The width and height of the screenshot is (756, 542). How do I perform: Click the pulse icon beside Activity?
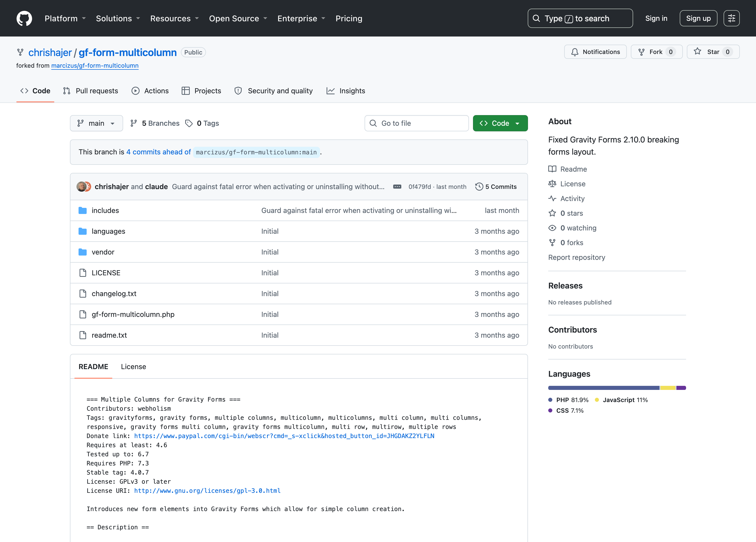[552, 198]
